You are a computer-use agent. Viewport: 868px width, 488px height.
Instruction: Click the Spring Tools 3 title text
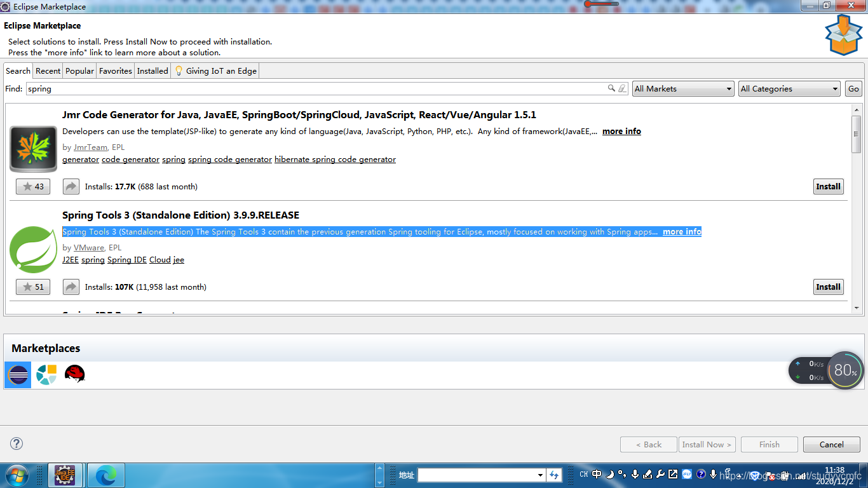tap(180, 215)
